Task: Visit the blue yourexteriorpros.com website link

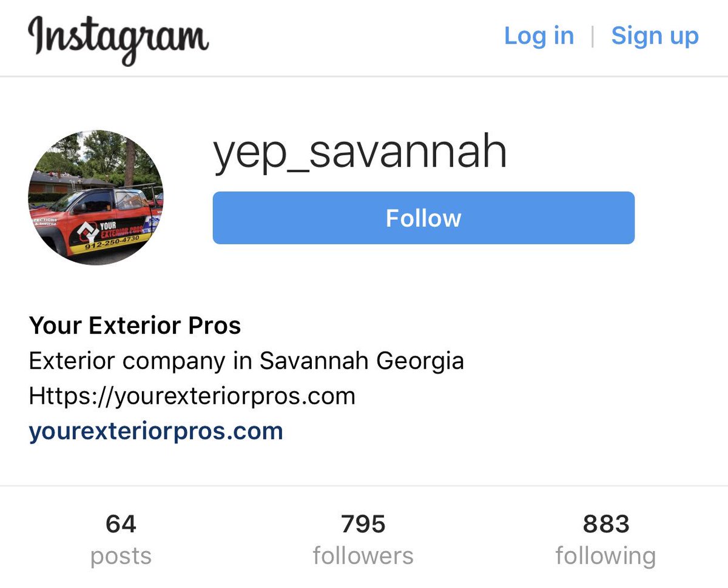Action: click(x=156, y=431)
